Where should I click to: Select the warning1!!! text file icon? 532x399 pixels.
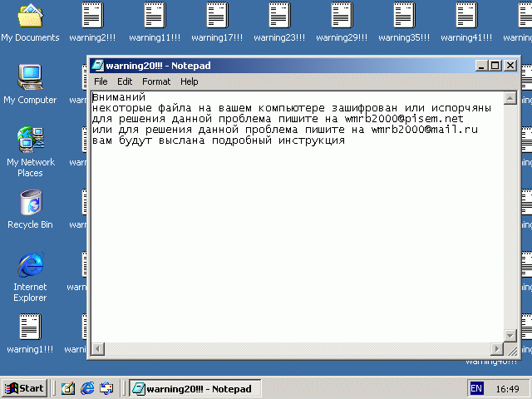30,327
